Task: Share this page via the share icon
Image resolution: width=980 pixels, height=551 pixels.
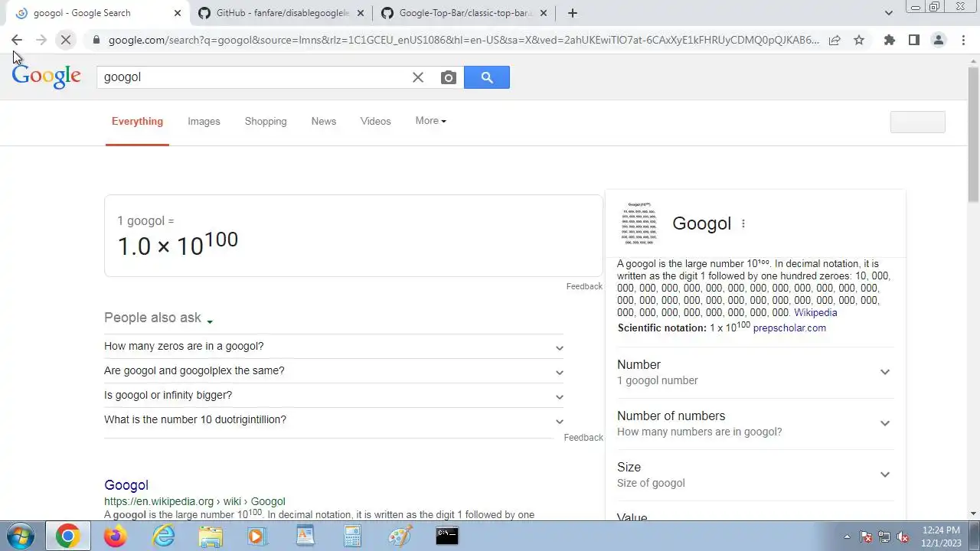Action: point(835,40)
